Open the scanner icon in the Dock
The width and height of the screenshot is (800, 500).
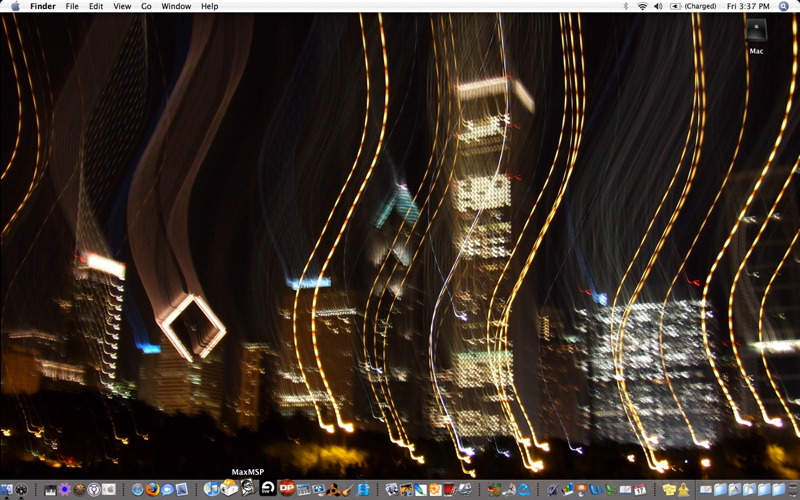(465, 490)
